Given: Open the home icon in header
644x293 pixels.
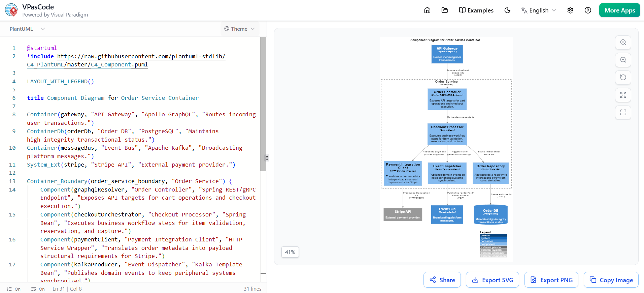Looking at the screenshot, I should [x=427, y=10].
